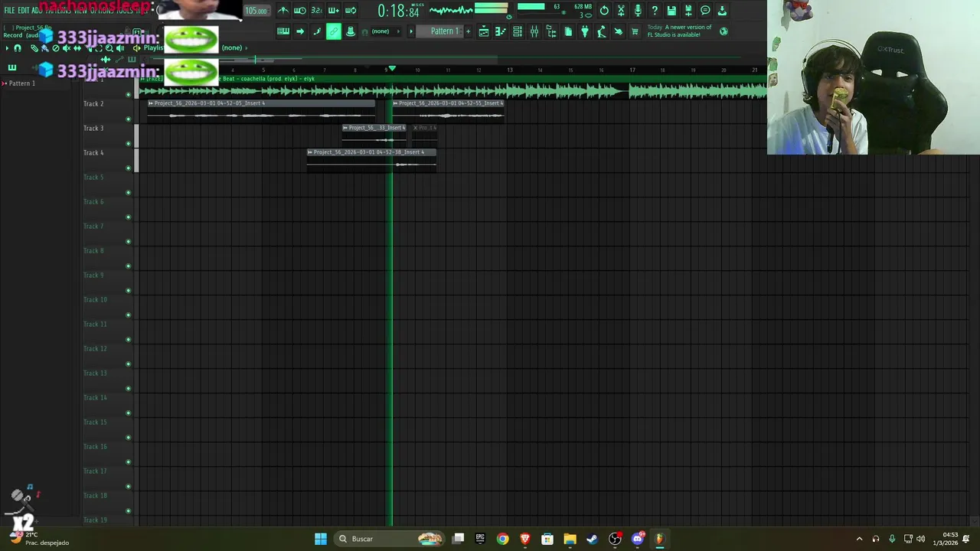The width and height of the screenshot is (980, 551).
Task: Toggle the metronome button
Action: [283, 11]
